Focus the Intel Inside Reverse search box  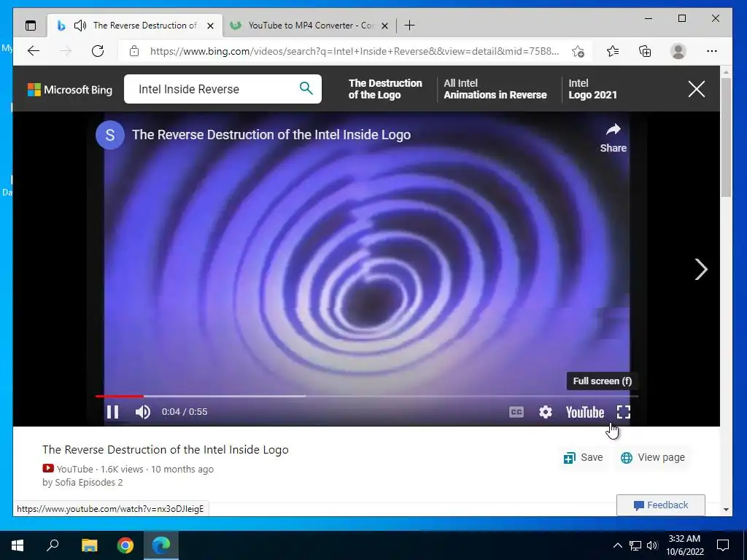tap(222, 89)
